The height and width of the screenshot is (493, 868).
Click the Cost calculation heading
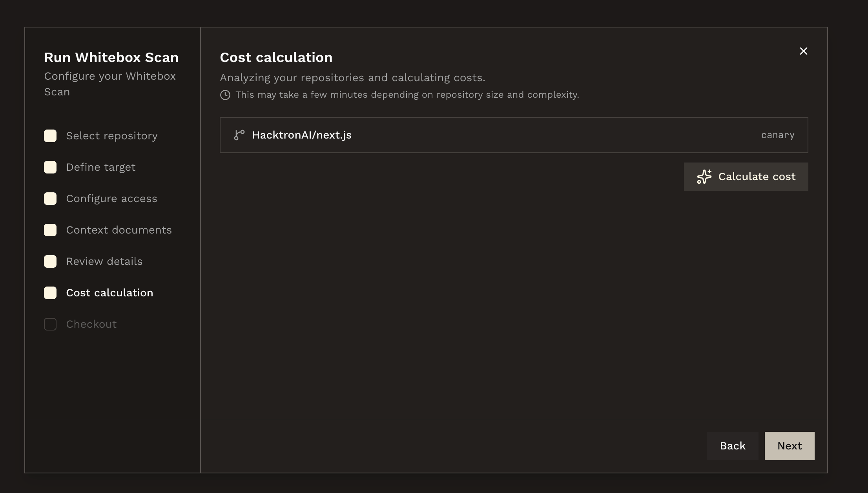276,57
